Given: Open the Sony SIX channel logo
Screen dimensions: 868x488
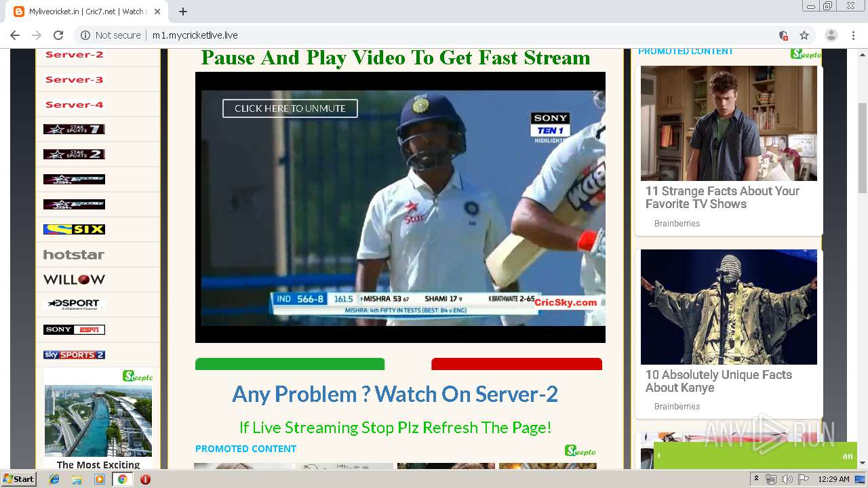Looking at the screenshot, I should (x=74, y=229).
